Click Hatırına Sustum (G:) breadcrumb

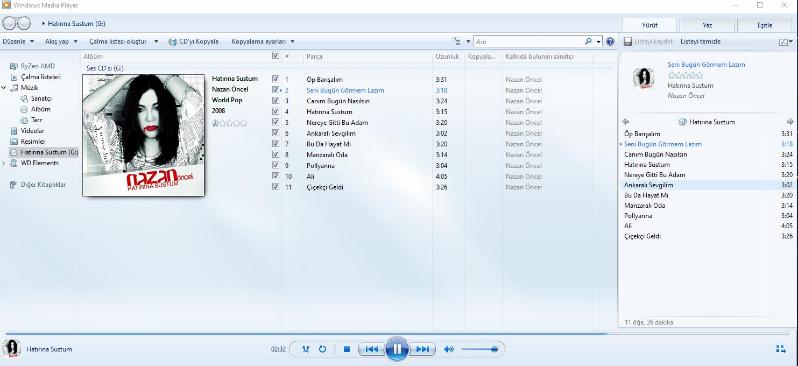click(76, 23)
